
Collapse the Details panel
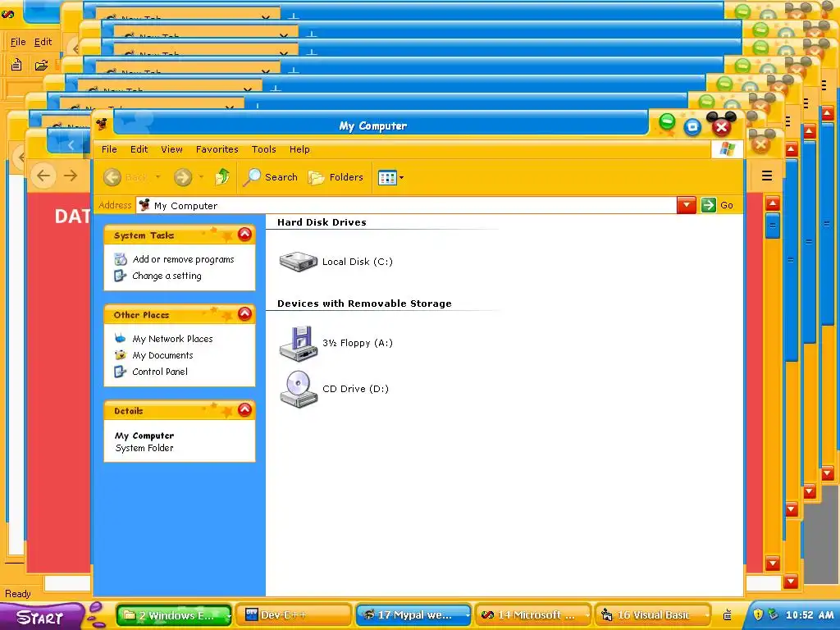[244, 410]
